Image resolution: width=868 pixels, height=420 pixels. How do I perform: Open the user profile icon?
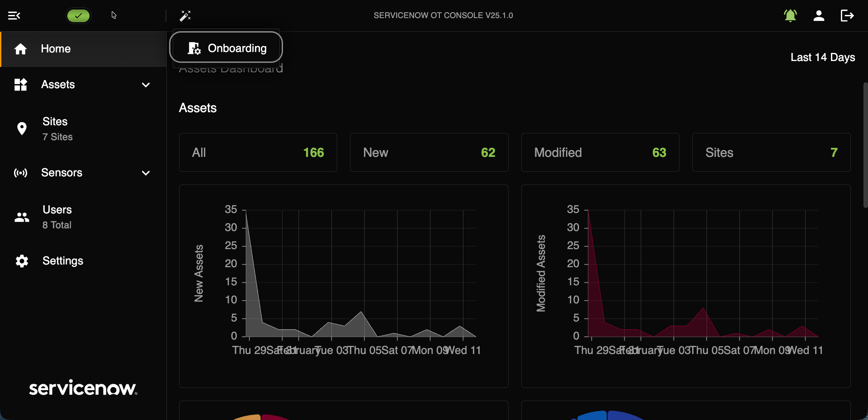(x=819, y=16)
